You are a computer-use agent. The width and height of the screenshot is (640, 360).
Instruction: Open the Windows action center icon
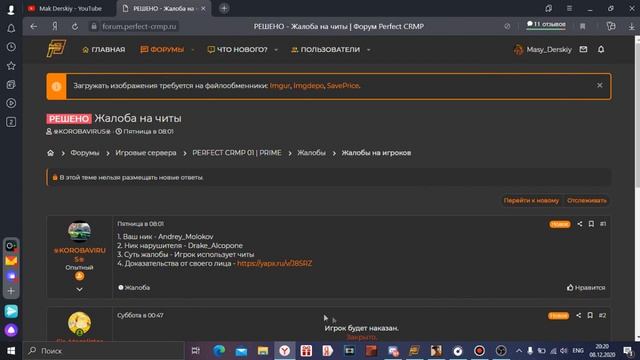[628, 351]
